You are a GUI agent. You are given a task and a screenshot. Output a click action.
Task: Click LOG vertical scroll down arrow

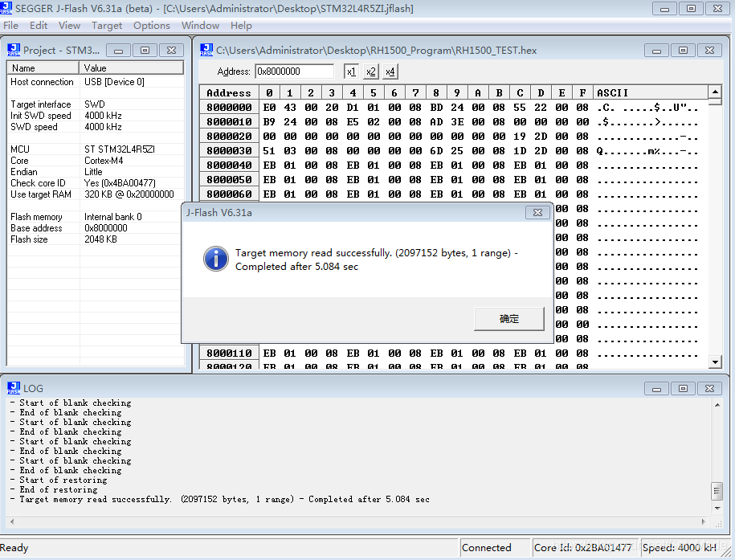[x=717, y=509]
